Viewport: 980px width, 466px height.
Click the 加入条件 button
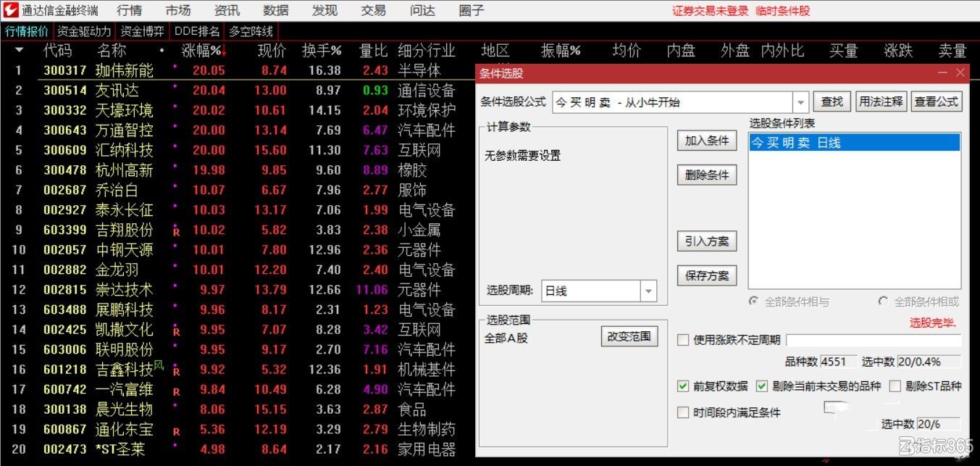tap(707, 141)
